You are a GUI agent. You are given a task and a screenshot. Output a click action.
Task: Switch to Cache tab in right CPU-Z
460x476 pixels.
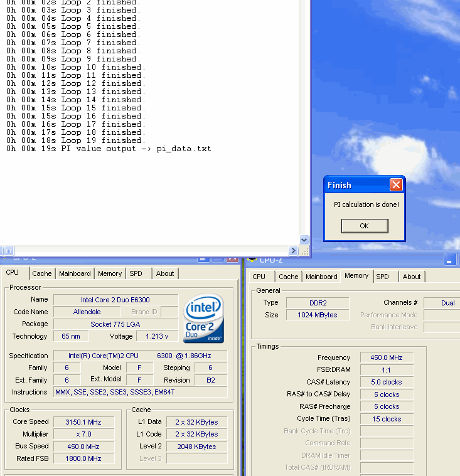point(289,277)
